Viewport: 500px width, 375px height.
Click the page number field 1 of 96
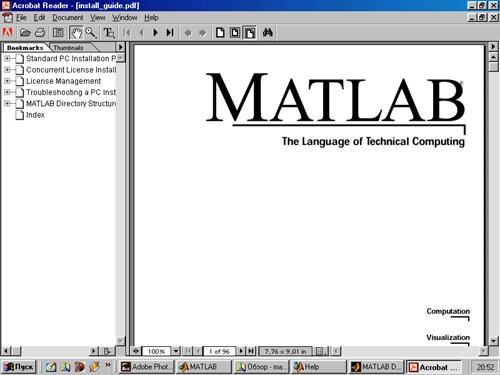pyautogui.click(x=219, y=351)
